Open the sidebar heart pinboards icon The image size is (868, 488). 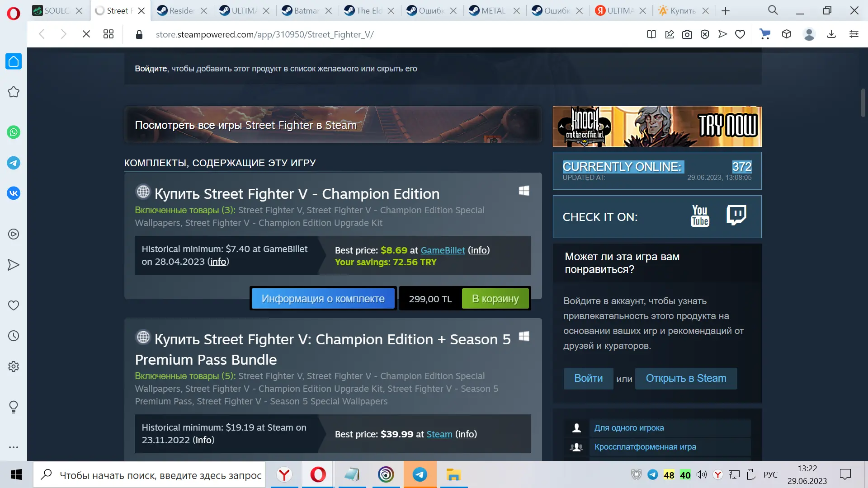(14, 305)
